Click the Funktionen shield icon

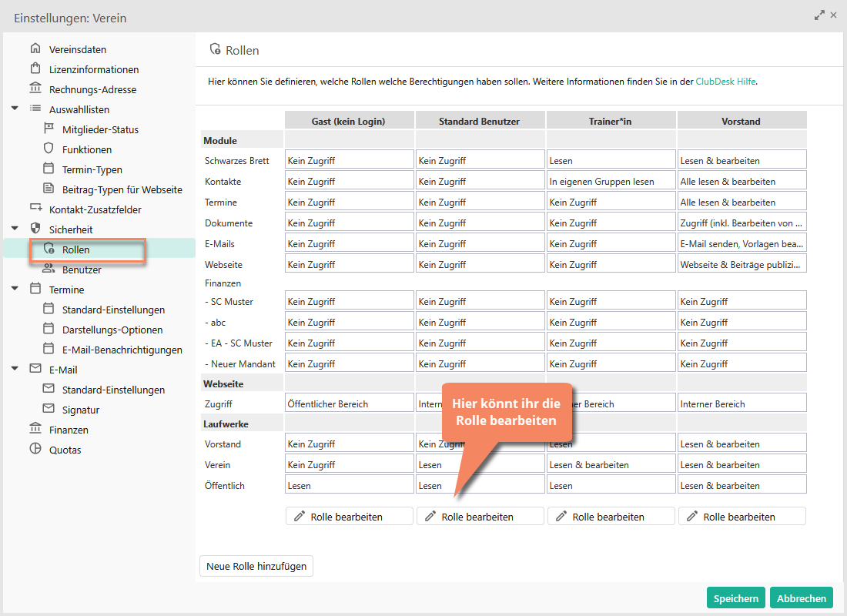point(49,149)
